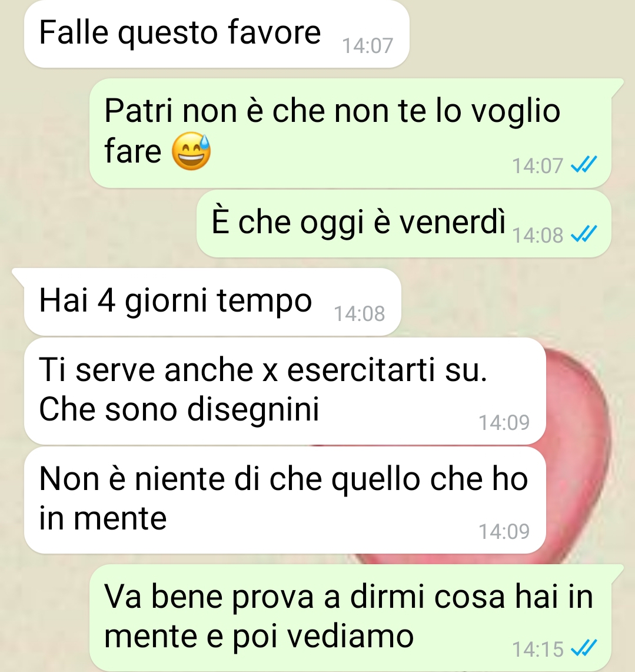Select the 'Hai 4 giorni tempo' message
Screen dimensions: 635x672
tap(212, 302)
